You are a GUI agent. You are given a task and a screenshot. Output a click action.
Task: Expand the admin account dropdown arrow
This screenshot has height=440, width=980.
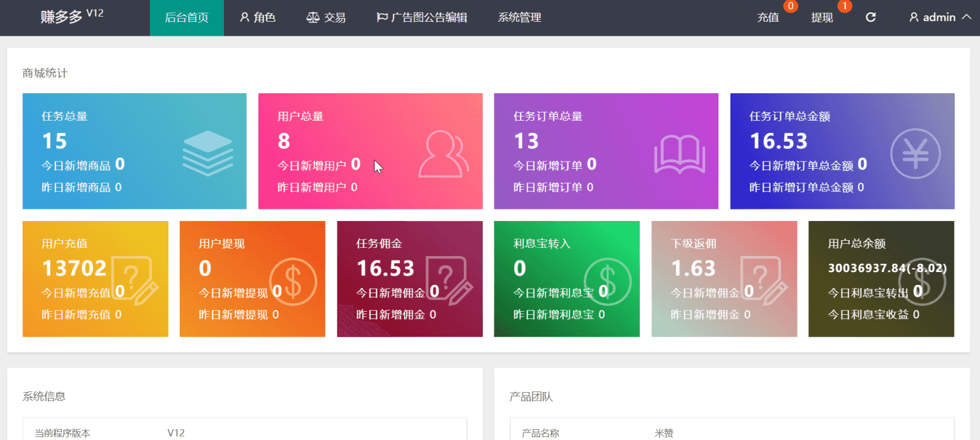(965, 17)
